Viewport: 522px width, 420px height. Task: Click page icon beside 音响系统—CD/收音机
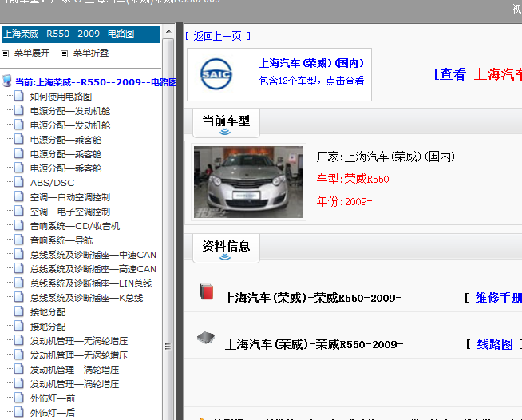pyautogui.click(x=19, y=225)
